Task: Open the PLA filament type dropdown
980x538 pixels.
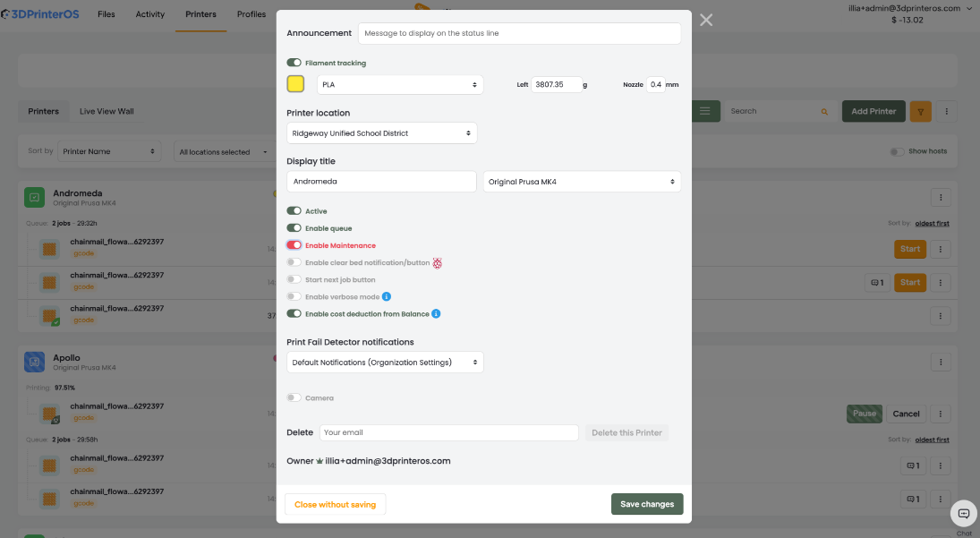Action: [x=399, y=84]
